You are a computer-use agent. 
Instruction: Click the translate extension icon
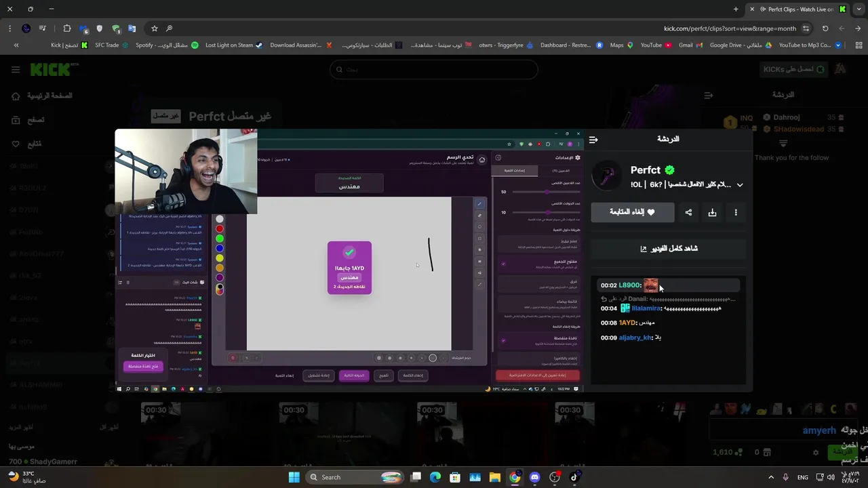tap(132, 28)
